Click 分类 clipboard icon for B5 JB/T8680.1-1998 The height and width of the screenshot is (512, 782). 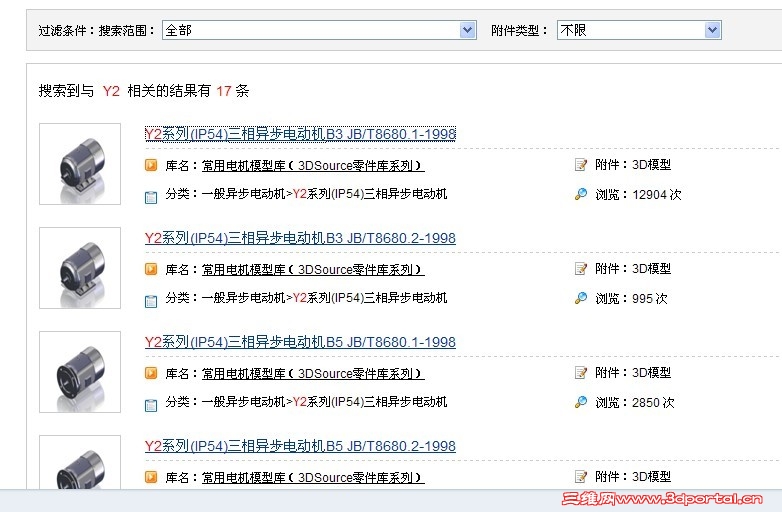click(151, 405)
